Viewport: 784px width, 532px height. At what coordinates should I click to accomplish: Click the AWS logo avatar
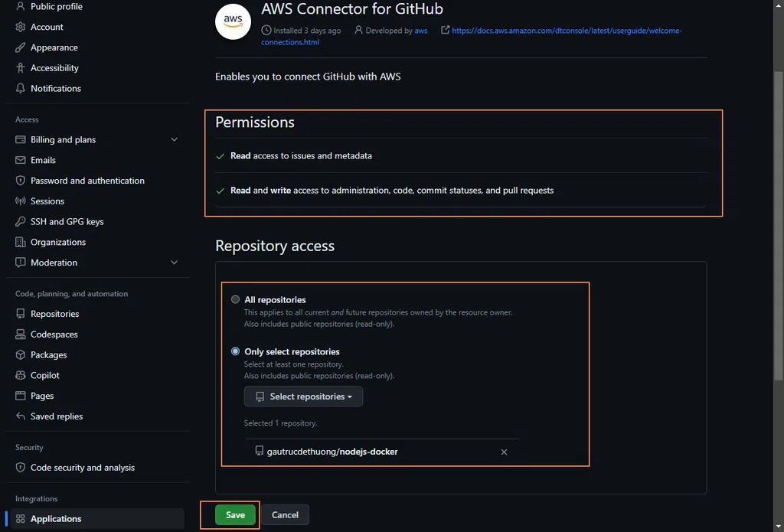click(x=234, y=21)
